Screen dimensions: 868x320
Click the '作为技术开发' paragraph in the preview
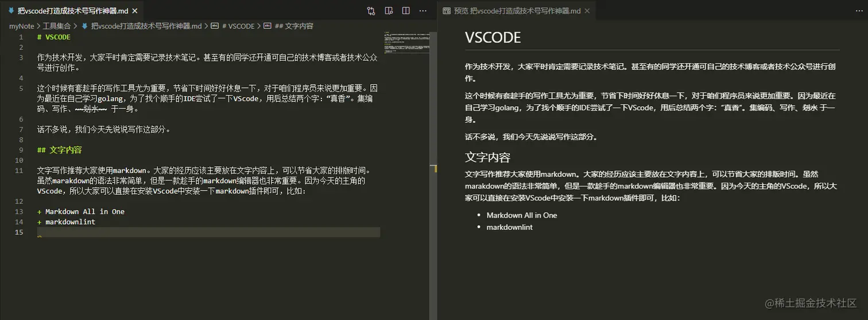tap(651, 72)
